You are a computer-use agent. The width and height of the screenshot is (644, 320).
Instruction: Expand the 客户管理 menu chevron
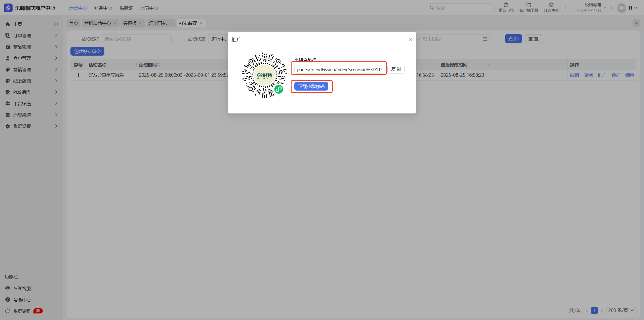pyautogui.click(x=56, y=58)
